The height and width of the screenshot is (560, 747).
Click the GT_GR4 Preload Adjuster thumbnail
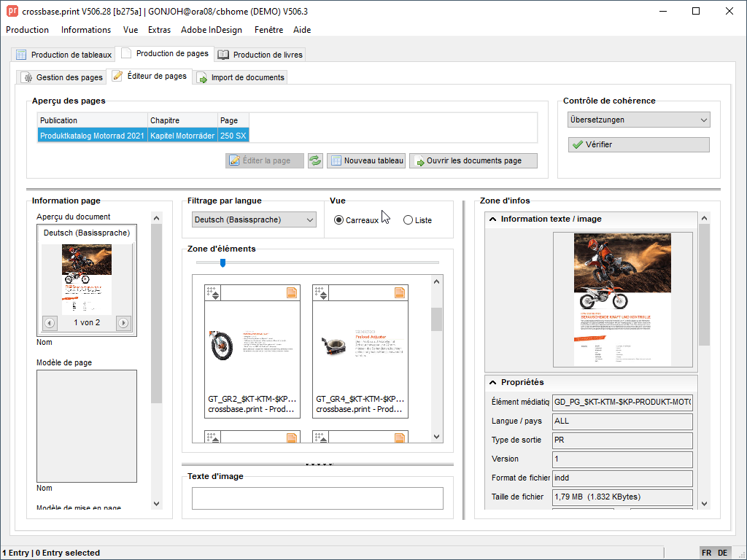pos(360,345)
